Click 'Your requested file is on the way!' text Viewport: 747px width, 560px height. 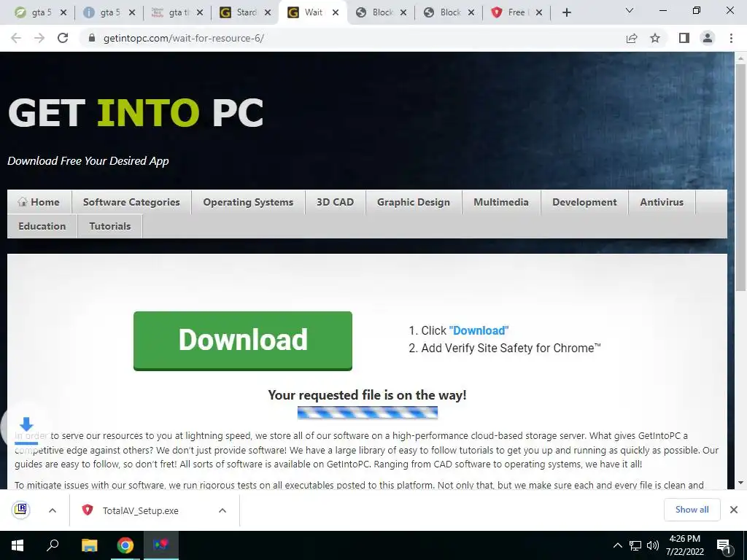click(368, 394)
